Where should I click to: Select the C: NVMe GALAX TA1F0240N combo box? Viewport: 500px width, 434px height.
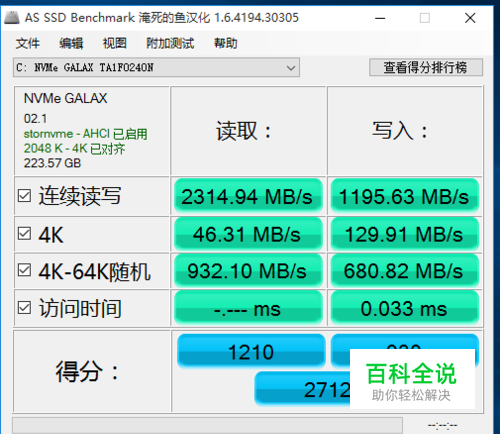pyautogui.click(x=156, y=68)
